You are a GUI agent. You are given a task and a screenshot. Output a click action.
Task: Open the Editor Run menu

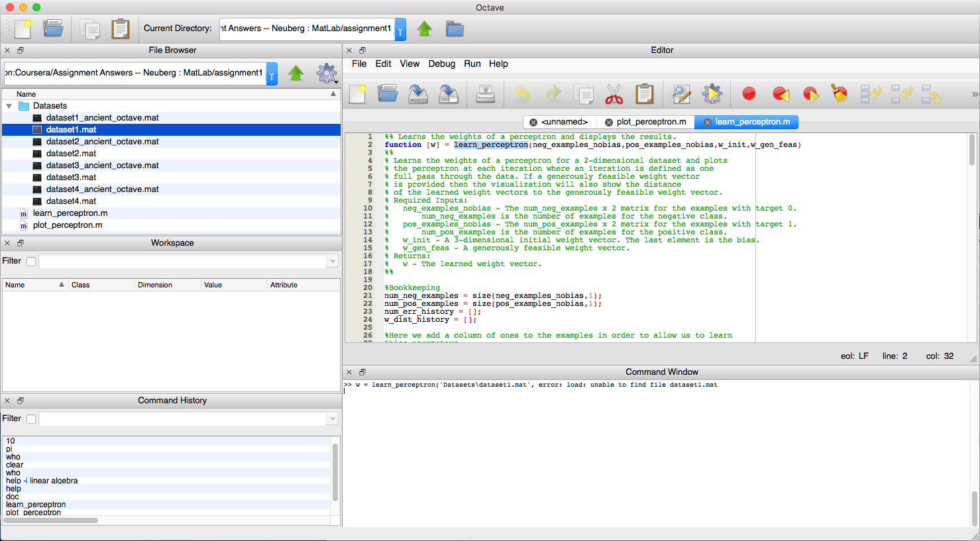472,64
